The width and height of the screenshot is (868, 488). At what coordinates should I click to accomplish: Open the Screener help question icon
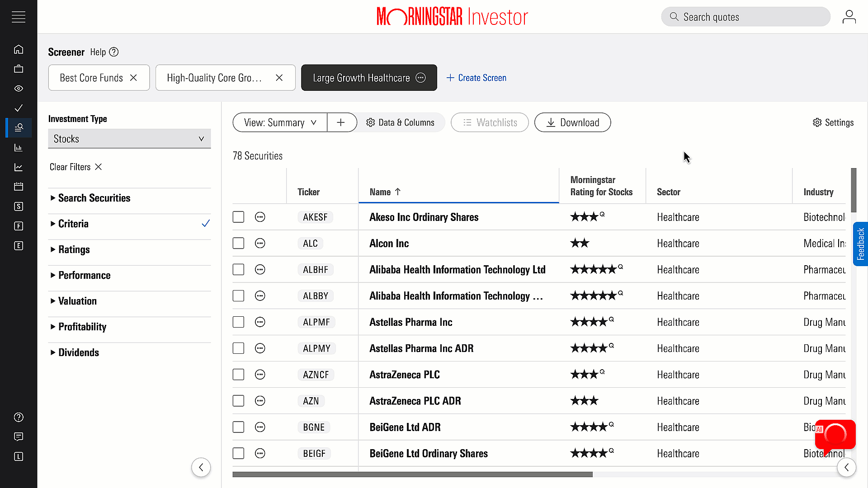click(x=114, y=52)
